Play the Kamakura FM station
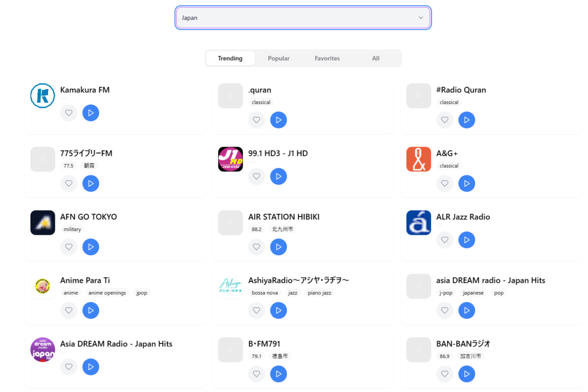Viewport: 588px width, 392px height. [91, 113]
